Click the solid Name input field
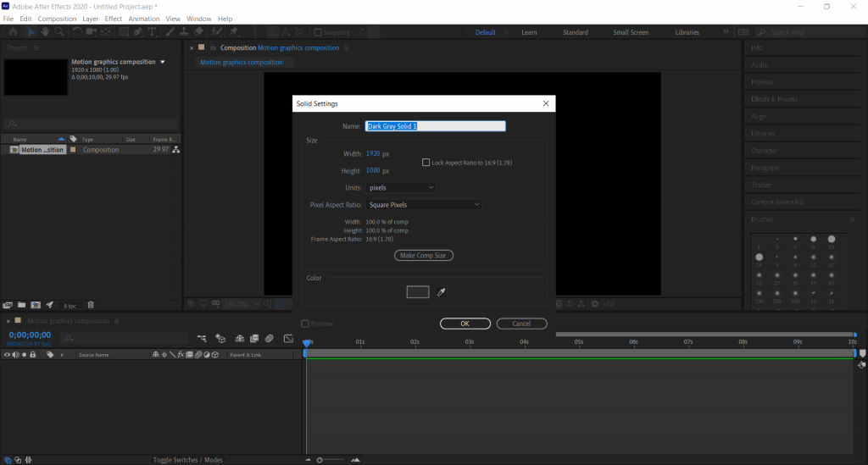 tap(435, 126)
